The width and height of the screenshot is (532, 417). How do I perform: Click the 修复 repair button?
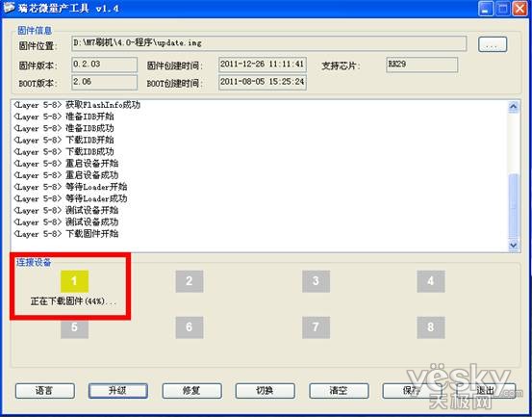(191, 391)
